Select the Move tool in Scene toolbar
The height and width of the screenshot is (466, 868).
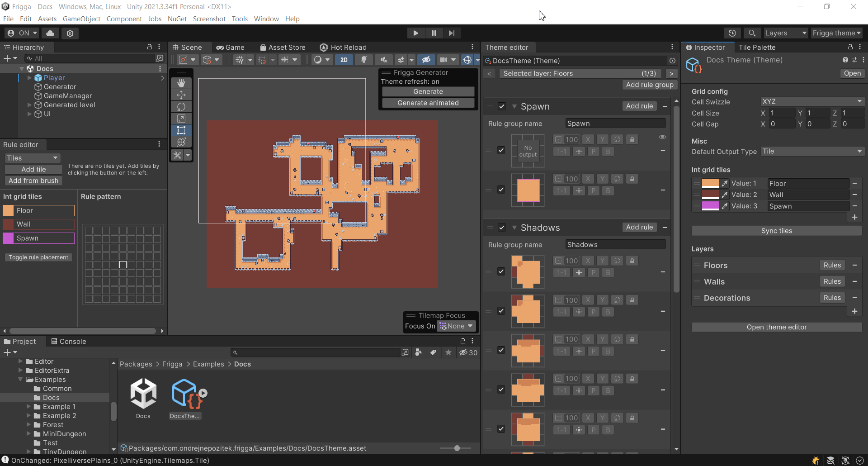point(181,95)
